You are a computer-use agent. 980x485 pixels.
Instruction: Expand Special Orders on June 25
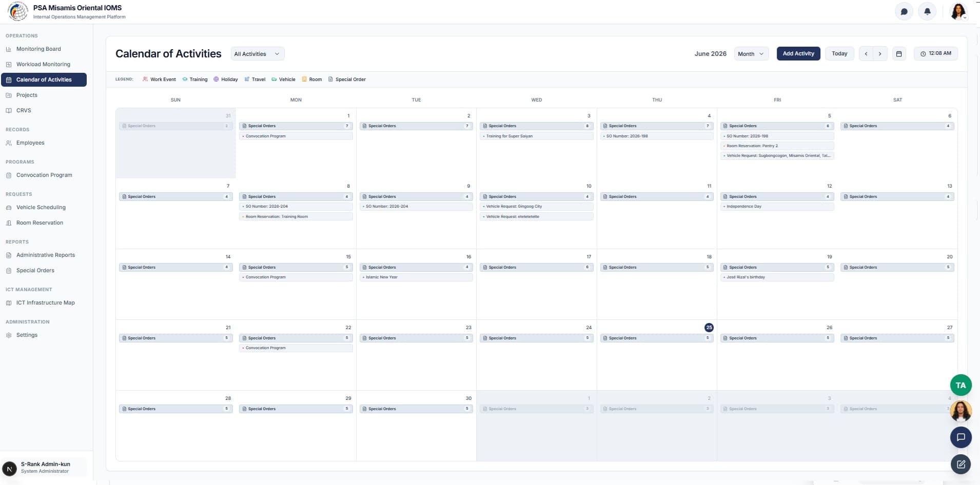tap(657, 338)
